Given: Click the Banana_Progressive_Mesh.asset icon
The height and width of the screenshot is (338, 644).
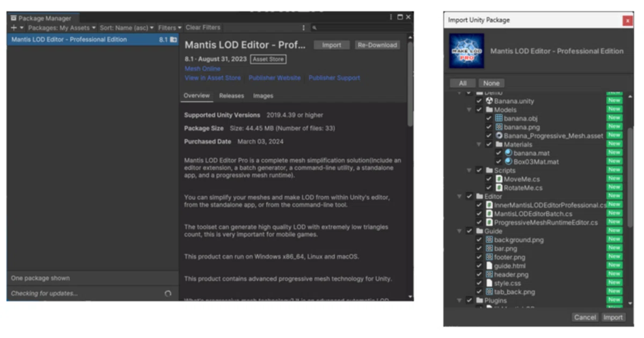Looking at the screenshot, I should pos(499,135).
